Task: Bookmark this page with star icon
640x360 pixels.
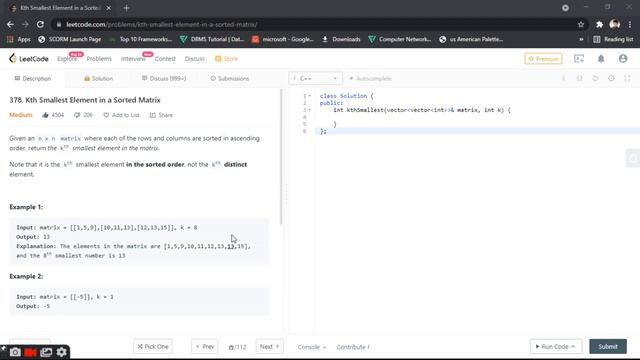Action: point(581,24)
